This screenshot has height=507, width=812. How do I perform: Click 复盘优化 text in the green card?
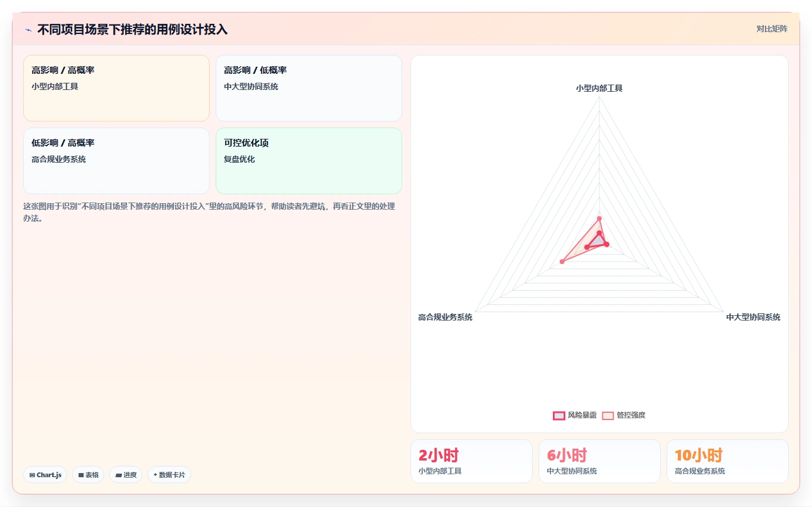239,159
